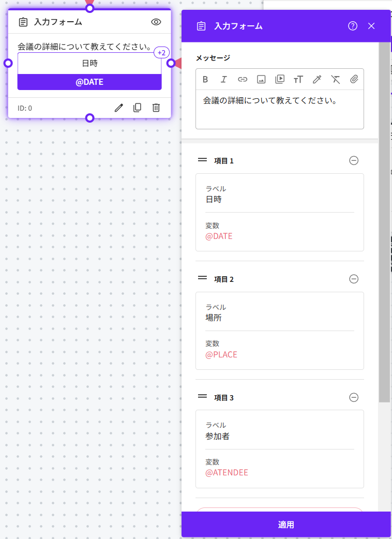Pick a text color with the eyedropper icon
Image resolution: width=392 pixels, height=539 pixels.
(317, 79)
